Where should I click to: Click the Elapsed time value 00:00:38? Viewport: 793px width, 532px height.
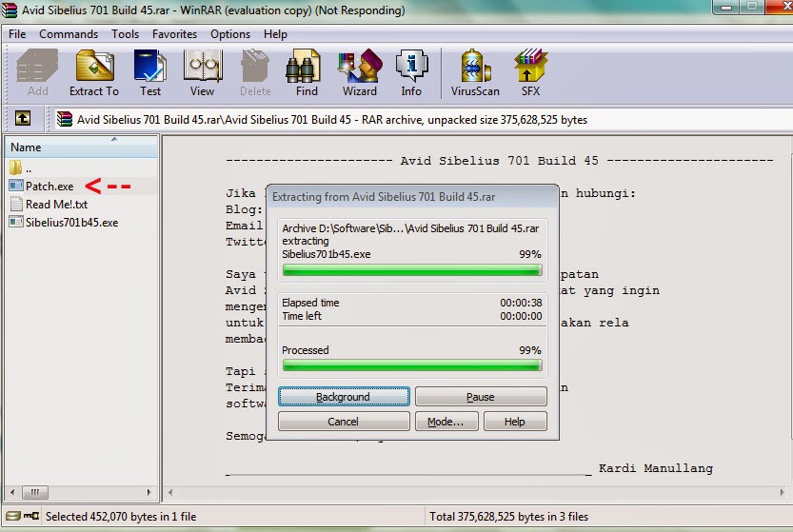point(521,303)
